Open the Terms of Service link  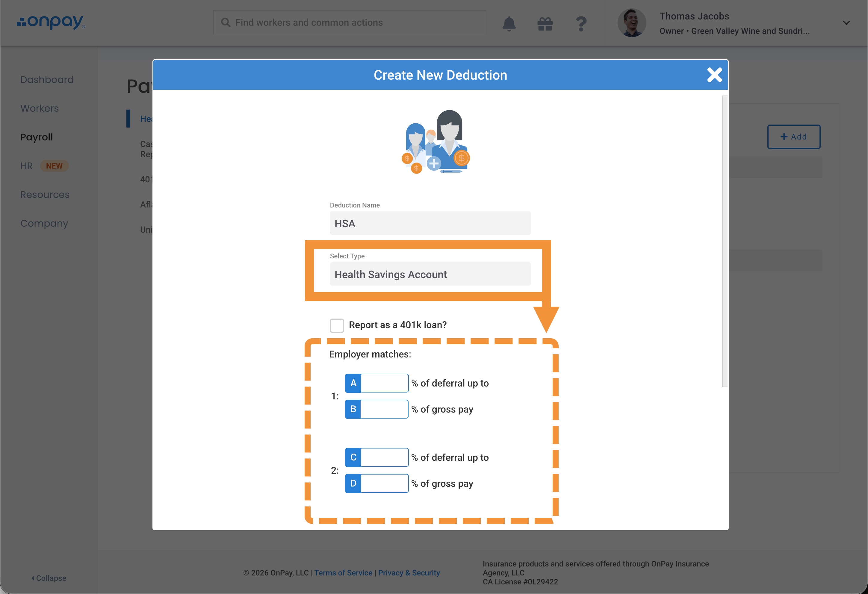coord(343,573)
